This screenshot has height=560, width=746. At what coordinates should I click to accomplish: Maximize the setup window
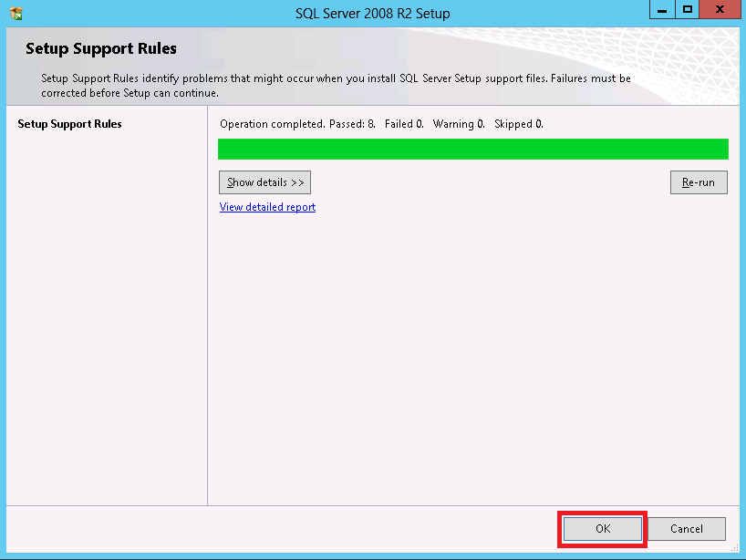[687, 9]
